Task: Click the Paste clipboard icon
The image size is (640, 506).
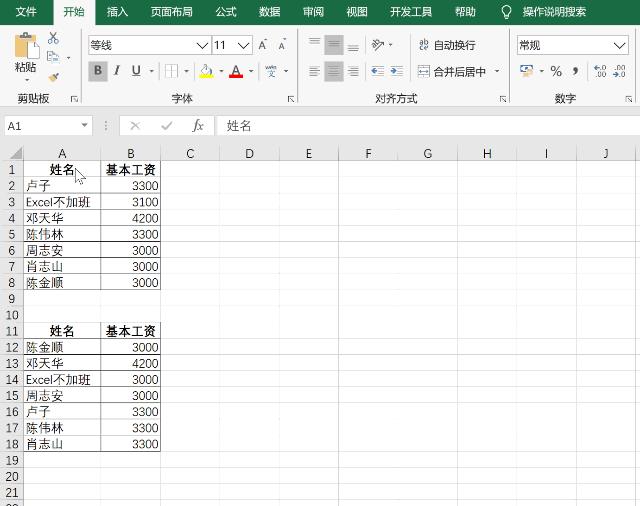Action: tap(27, 45)
